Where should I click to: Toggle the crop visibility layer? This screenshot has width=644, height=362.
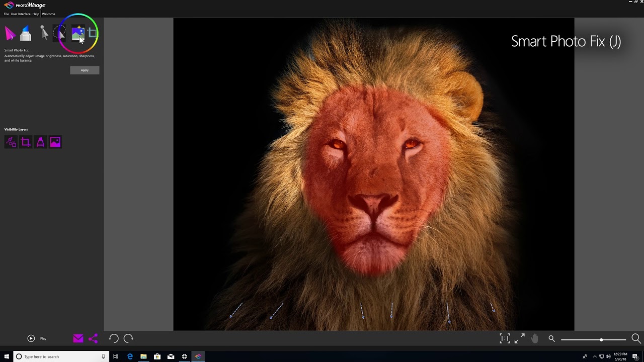(x=26, y=142)
